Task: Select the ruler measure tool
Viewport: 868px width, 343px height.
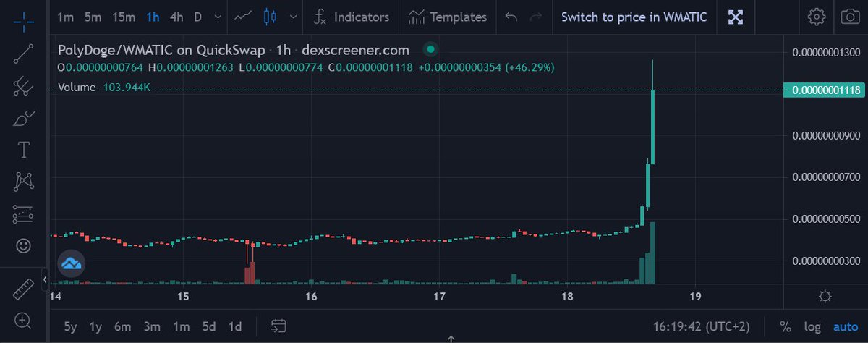Action: 23,289
